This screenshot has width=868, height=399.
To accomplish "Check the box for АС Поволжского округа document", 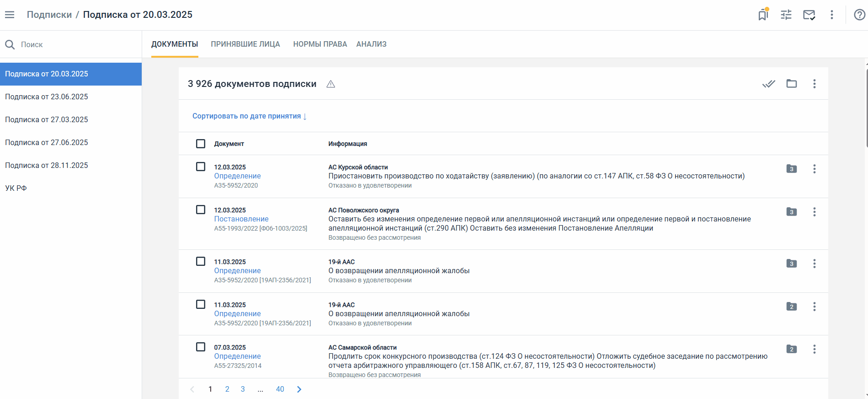I will coord(201,210).
